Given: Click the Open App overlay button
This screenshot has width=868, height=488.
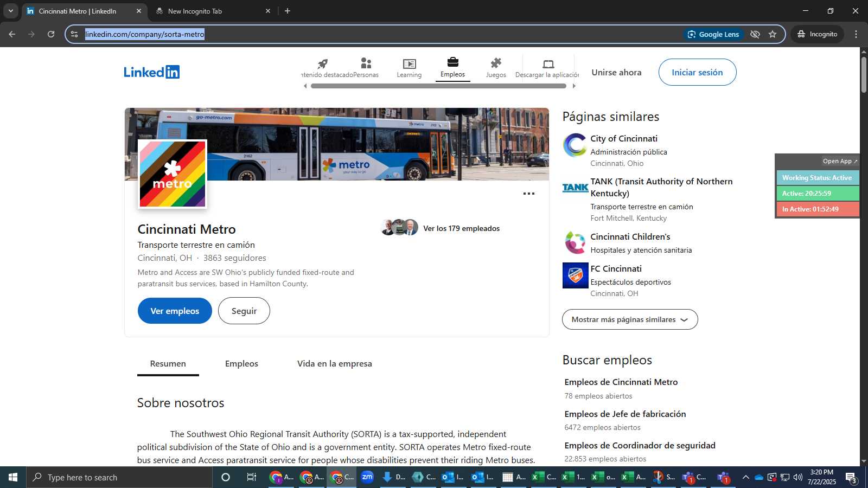Looking at the screenshot, I should coord(840,161).
